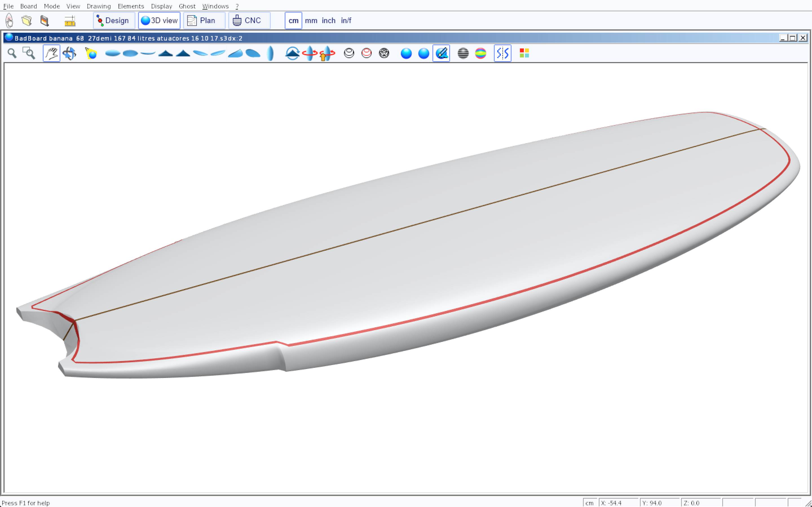Open the CNC mode
The image size is (812, 507).
coord(249,21)
